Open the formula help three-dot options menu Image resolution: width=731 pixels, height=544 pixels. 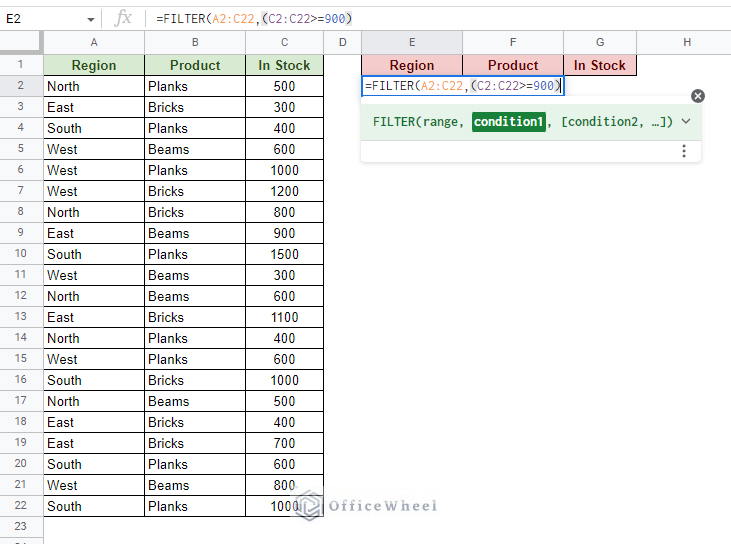[684, 151]
